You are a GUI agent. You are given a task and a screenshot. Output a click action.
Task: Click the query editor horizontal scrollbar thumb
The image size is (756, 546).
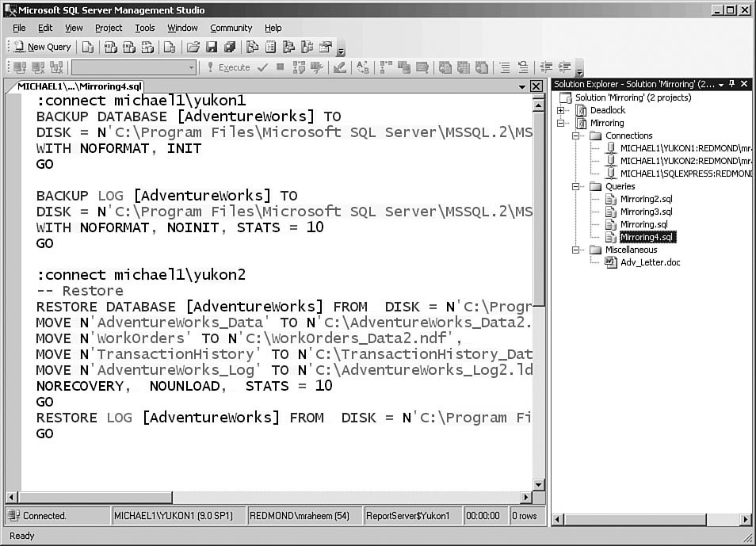click(x=95, y=497)
